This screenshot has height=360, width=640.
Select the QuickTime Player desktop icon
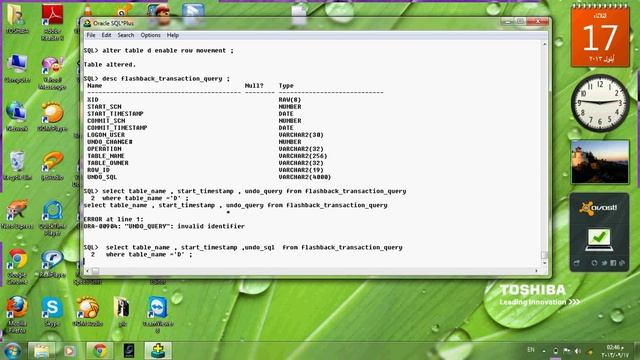click(x=52, y=218)
